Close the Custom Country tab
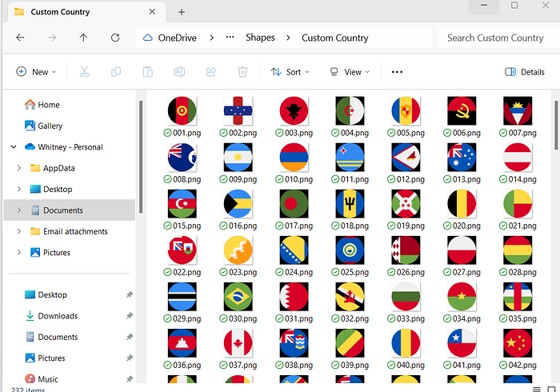This screenshot has width=560, height=392. (152, 12)
